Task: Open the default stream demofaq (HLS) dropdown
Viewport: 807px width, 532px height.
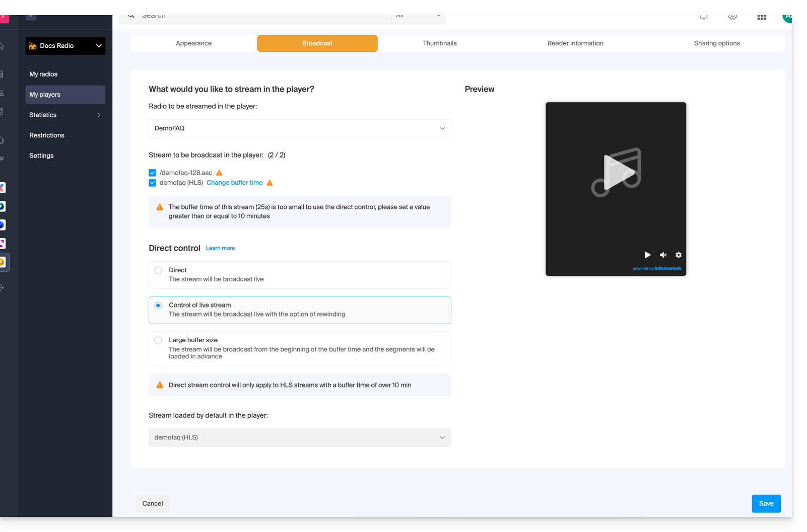Action: coord(300,437)
